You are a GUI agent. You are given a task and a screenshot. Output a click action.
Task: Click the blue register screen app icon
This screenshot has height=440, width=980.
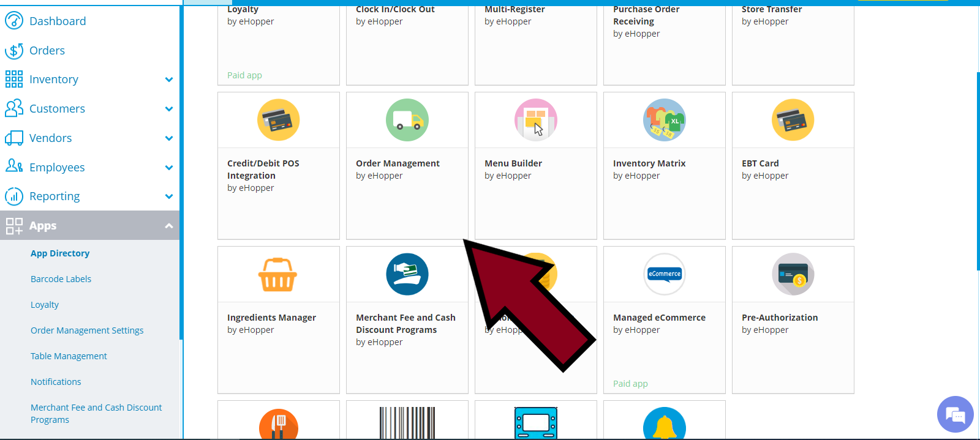pyautogui.click(x=536, y=423)
